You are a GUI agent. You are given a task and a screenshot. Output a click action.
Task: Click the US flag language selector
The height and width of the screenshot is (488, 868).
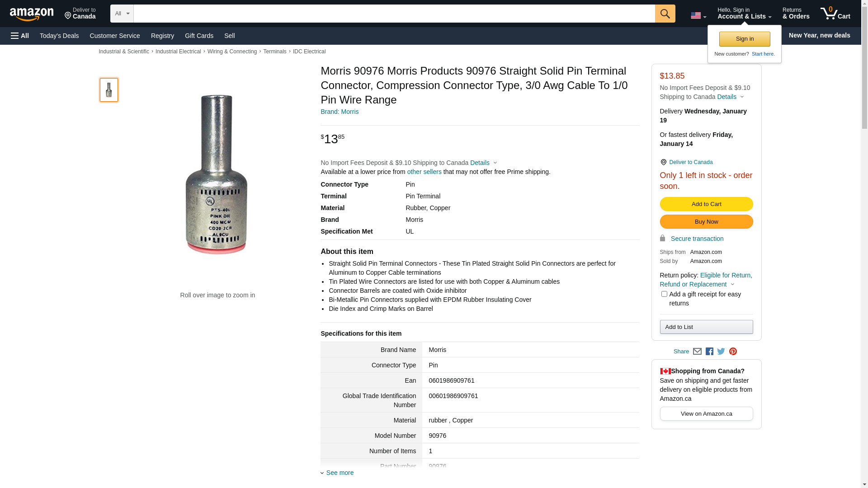tap(698, 16)
